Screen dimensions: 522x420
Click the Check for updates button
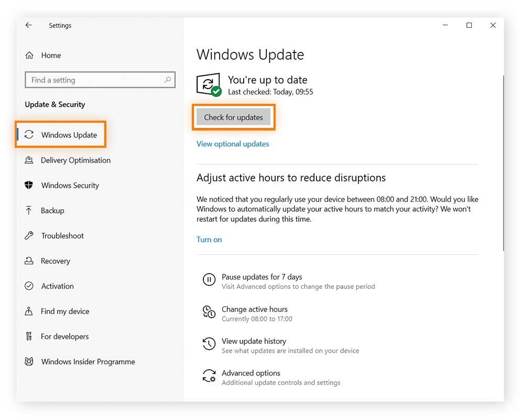click(x=233, y=117)
